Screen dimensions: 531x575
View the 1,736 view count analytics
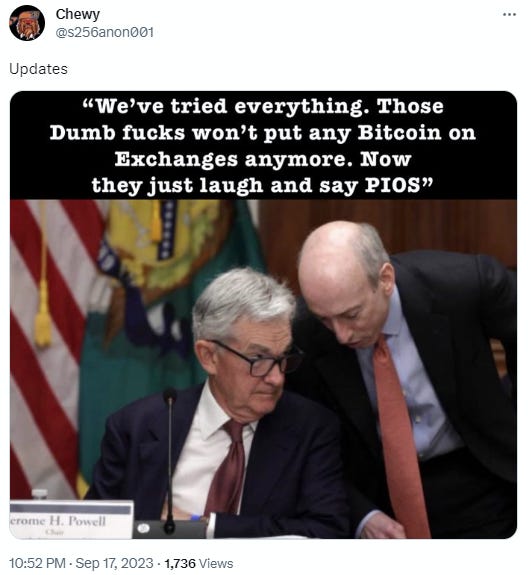[x=180, y=563]
